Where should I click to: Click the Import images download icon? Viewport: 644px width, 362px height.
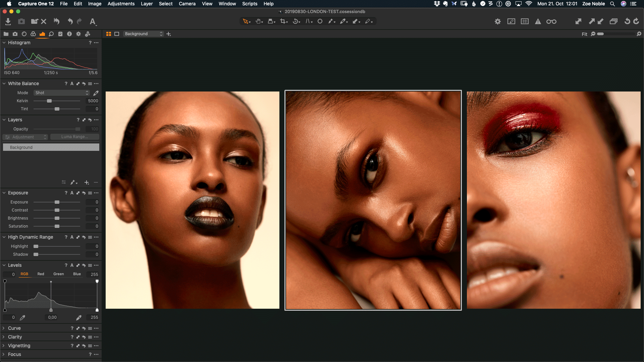[x=8, y=21]
